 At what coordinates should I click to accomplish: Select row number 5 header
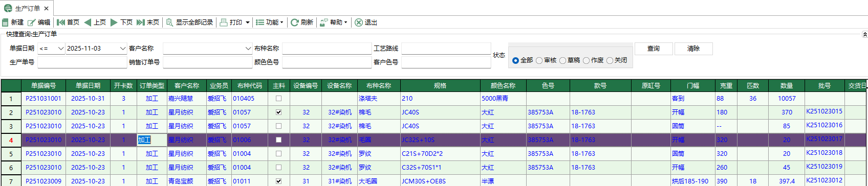pos(11,154)
